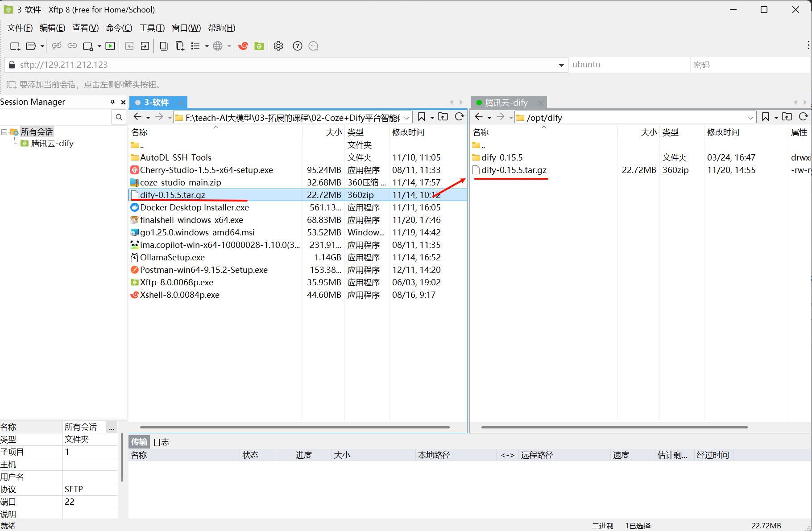812x531 pixels.
Task: Click the remote pane horizontal scrollbar
Action: 614,427
